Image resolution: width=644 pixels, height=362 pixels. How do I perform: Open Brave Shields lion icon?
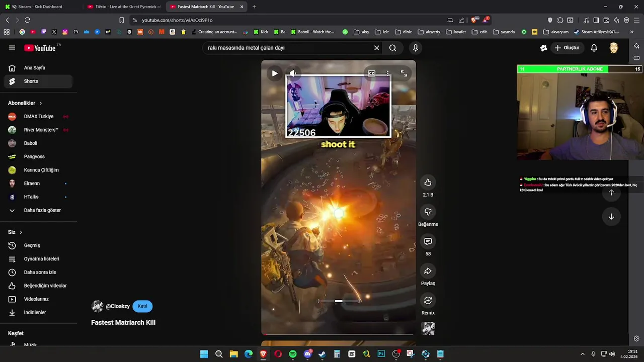(473, 20)
